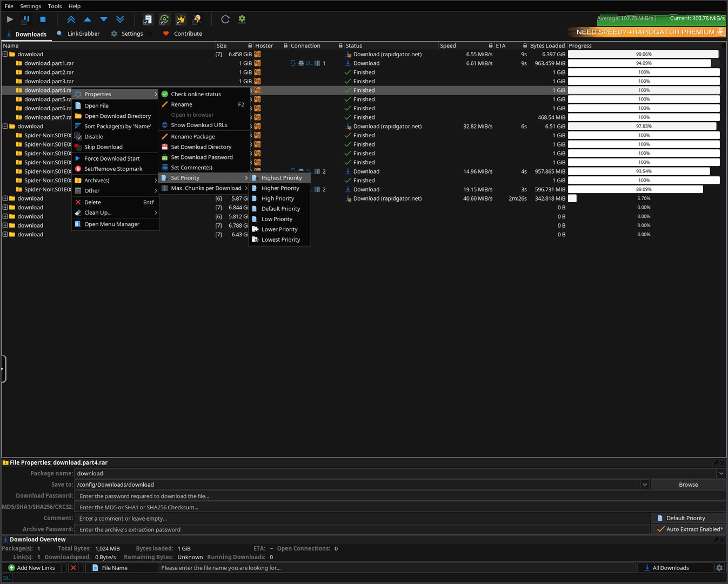Viewport: 728px width, 584px height.
Task: Choose Set Download Password
Action: [x=204, y=157]
